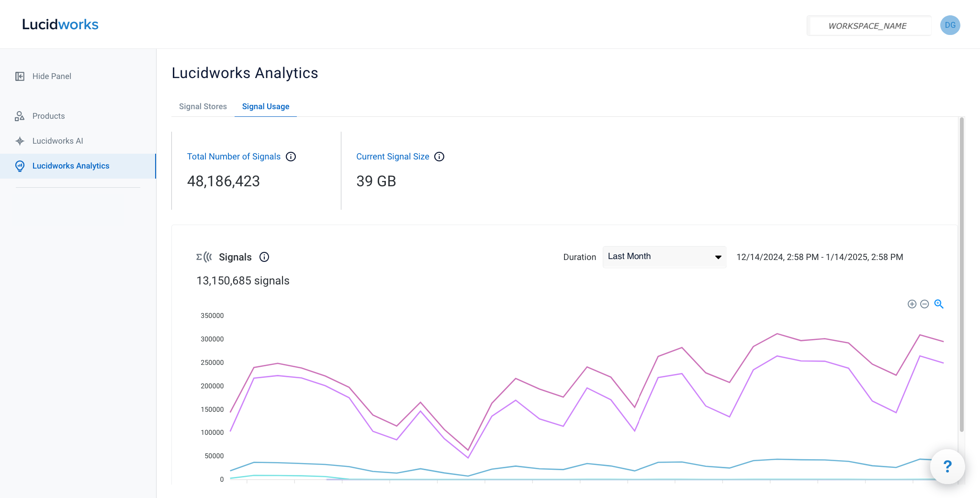Viewport: 980px width, 498px height.
Task: Open the help question mark button
Action: click(947, 466)
